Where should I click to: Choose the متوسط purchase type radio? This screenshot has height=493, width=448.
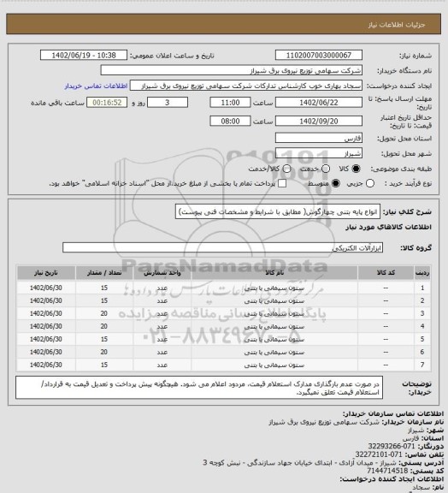click(336, 183)
